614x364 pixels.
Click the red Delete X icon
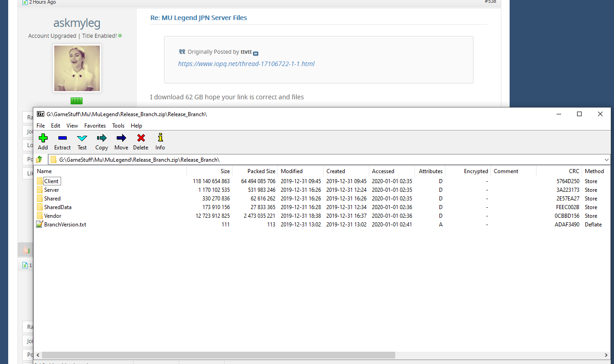pyautogui.click(x=141, y=138)
